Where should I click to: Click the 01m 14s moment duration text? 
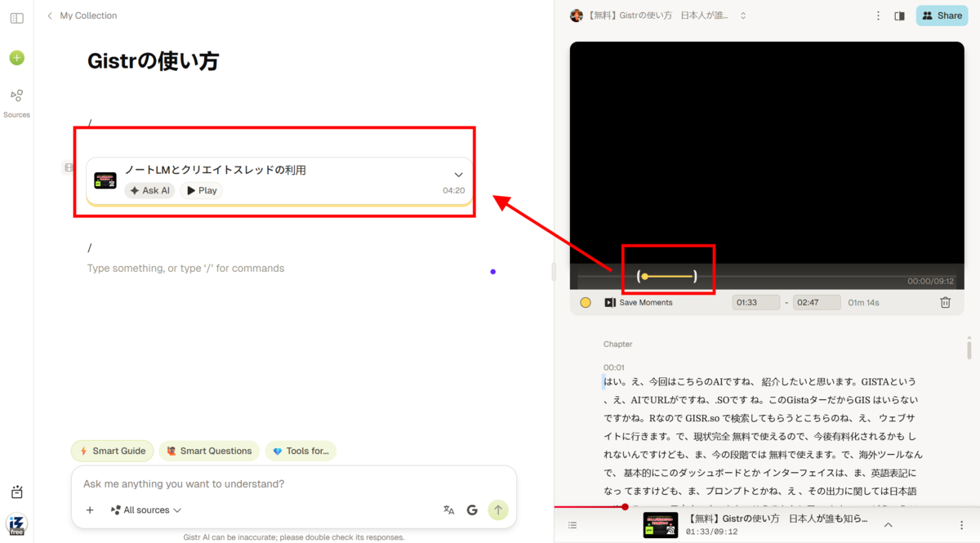coord(863,302)
